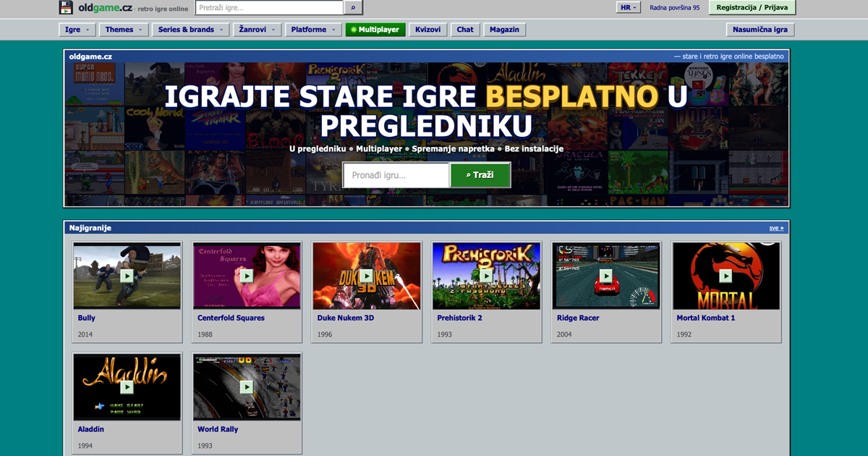Screen dimensions: 868x456
Task: Expand the Igre dropdown menu
Action: 77,30
